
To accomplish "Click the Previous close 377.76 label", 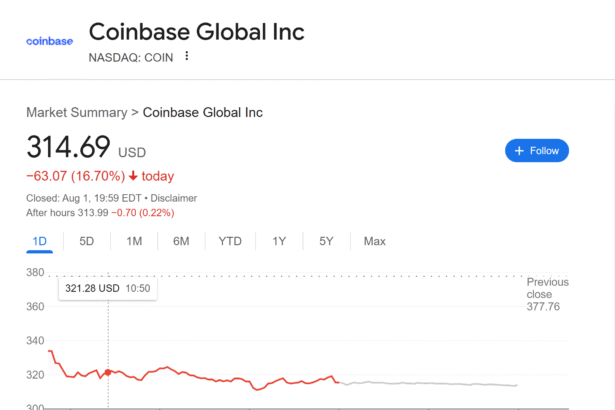I will coord(548,294).
